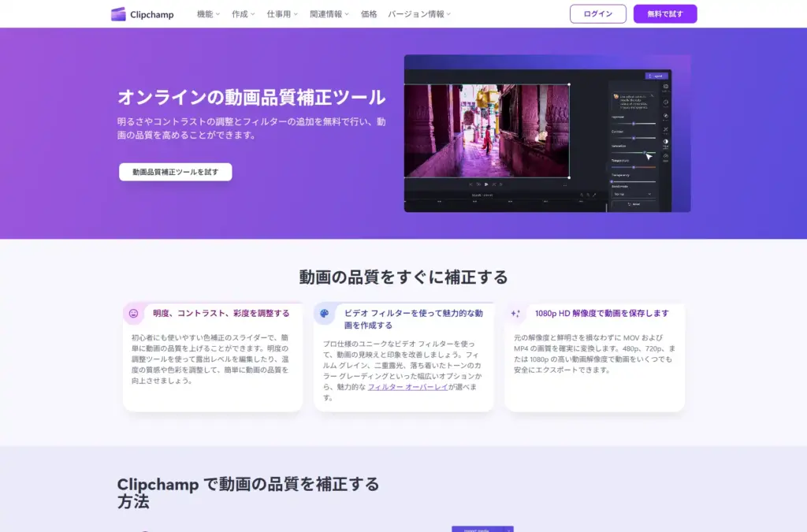Click the Contrast slider handle
The image size is (807, 532).
(x=634, y=138)
